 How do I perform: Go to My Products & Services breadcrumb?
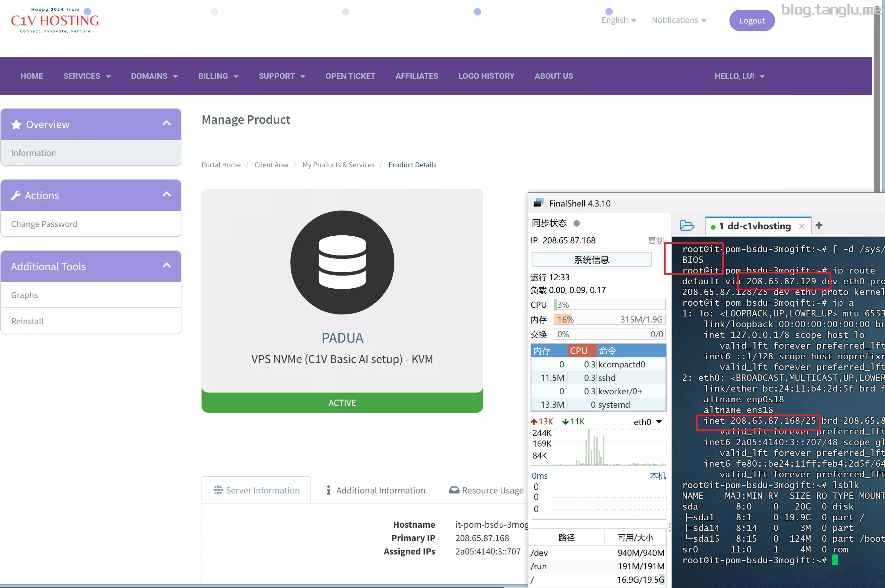338,165
